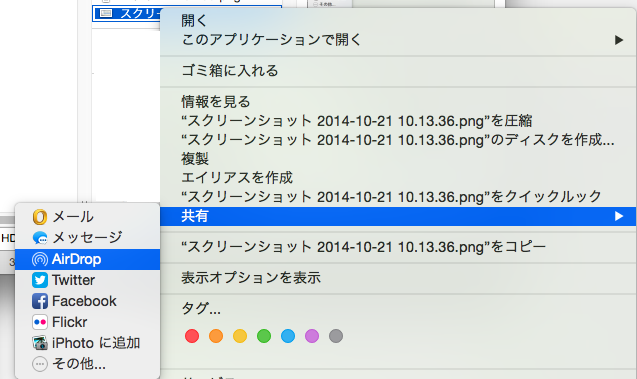Screen dimensions: 637x379
Task: Choose メール from the share submenu
Action: (87, 217)
